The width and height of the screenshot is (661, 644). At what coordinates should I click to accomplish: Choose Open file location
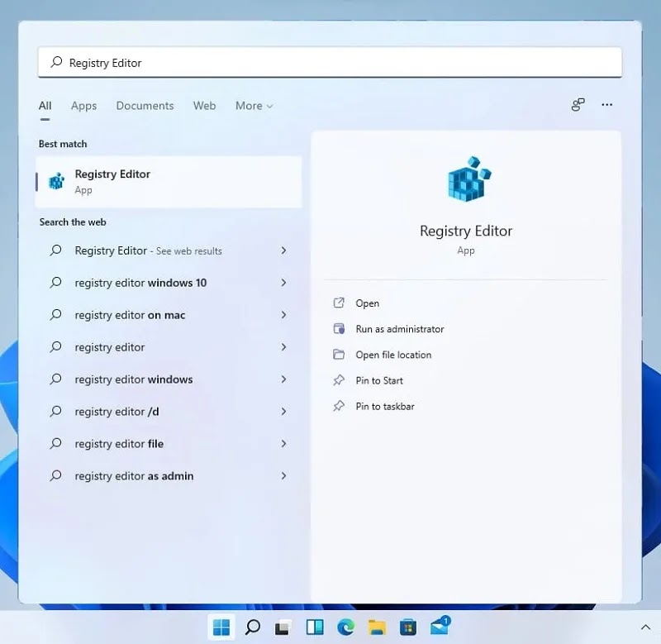pyautogui.click(x=393, y=355)
